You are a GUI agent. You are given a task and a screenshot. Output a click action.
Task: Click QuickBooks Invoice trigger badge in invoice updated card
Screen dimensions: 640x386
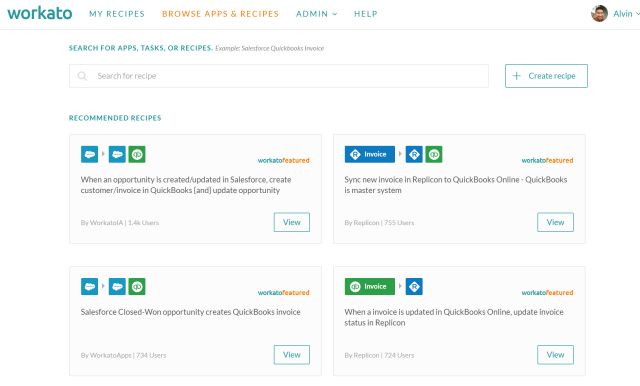[370, 286]
